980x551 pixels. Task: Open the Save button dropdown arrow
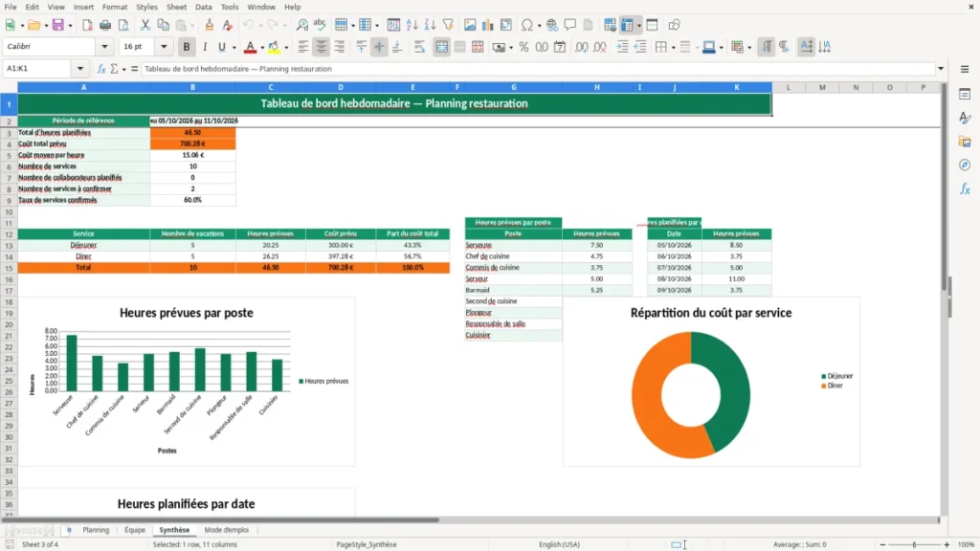tap(70, 26)
